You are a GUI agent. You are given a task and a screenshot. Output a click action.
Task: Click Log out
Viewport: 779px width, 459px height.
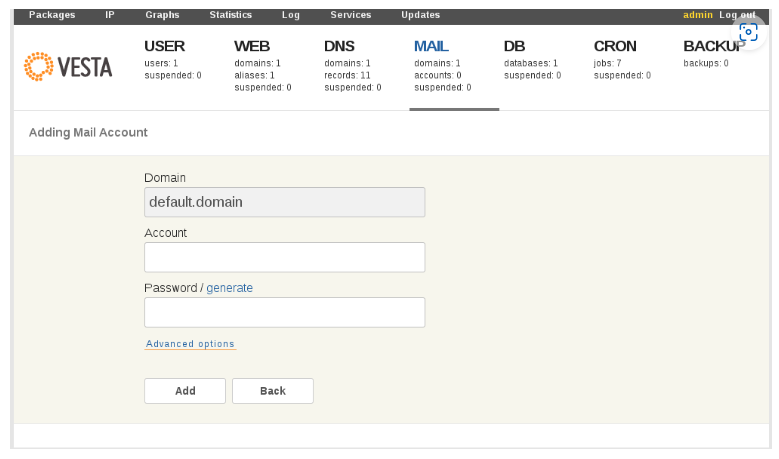click(737, 15)
